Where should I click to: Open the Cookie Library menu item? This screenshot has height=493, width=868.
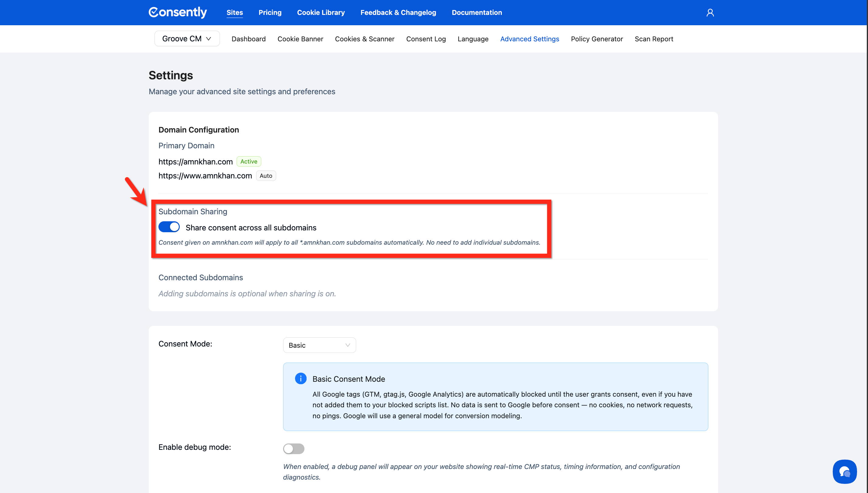click(x=321, y=12)
